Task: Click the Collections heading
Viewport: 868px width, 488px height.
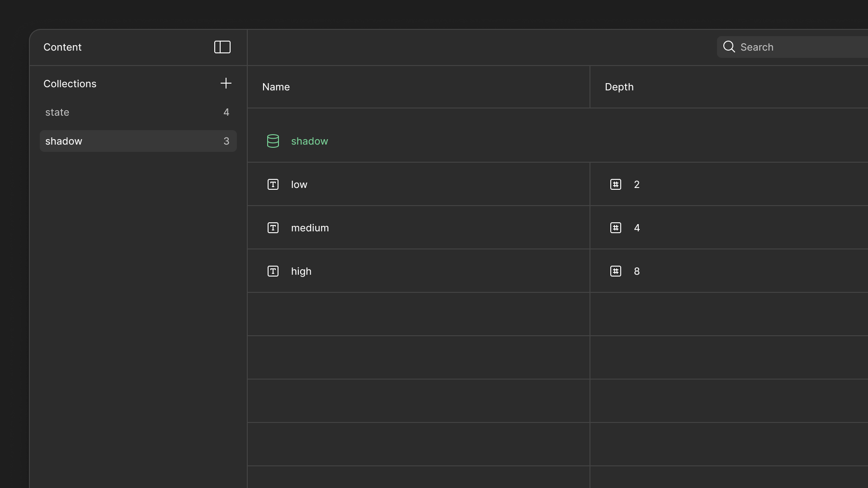Action: click(x=70, y=84)
